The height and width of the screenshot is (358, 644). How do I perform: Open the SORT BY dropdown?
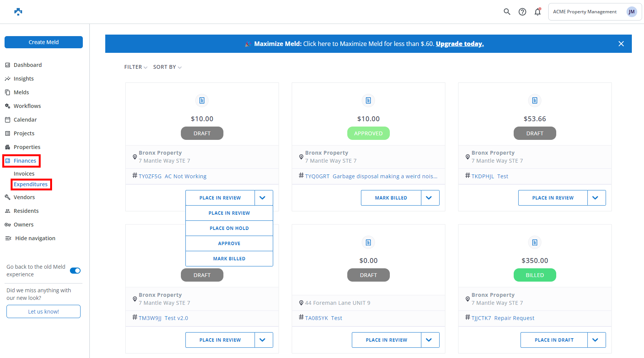click(x=167, y=67)
